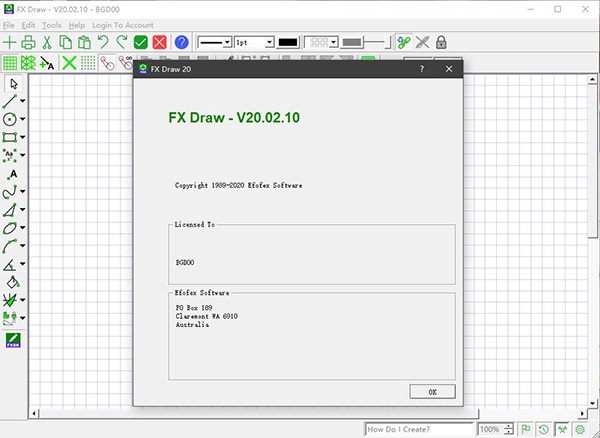
Task: Click the Print icon in toolbar
Action: pos(28,42)
